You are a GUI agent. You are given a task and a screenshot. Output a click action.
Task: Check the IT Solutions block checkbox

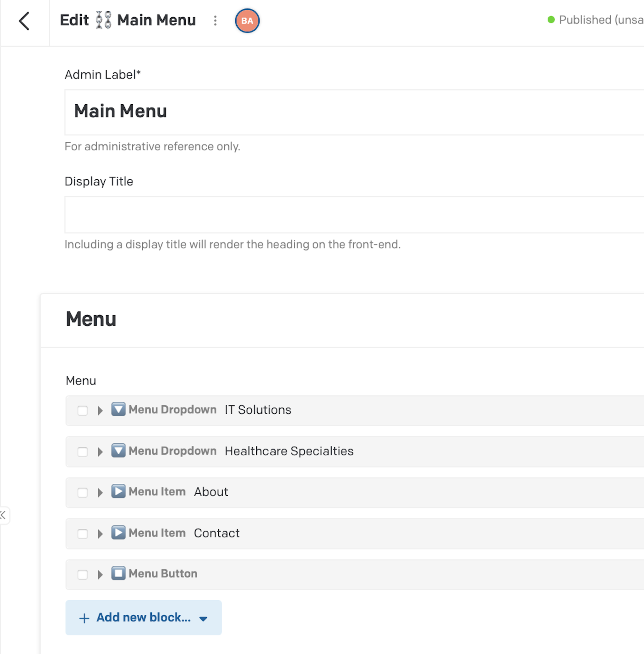pos(82,411)
